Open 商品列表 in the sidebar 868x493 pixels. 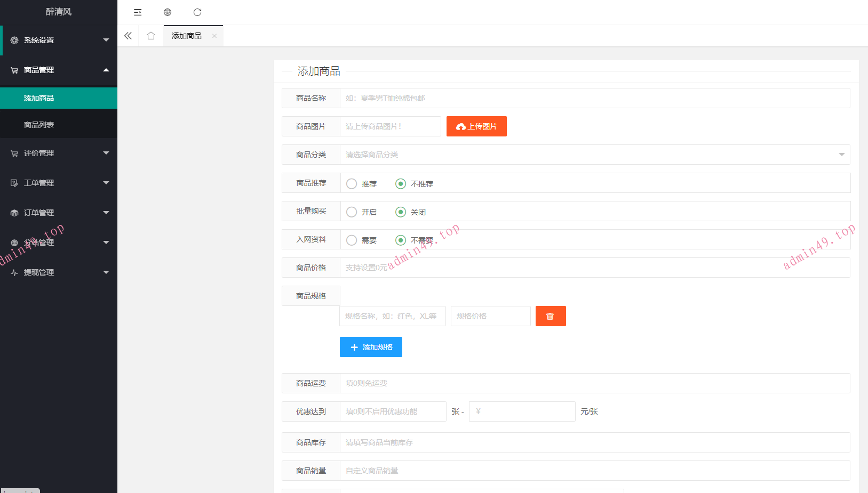(x=39, y=125)
